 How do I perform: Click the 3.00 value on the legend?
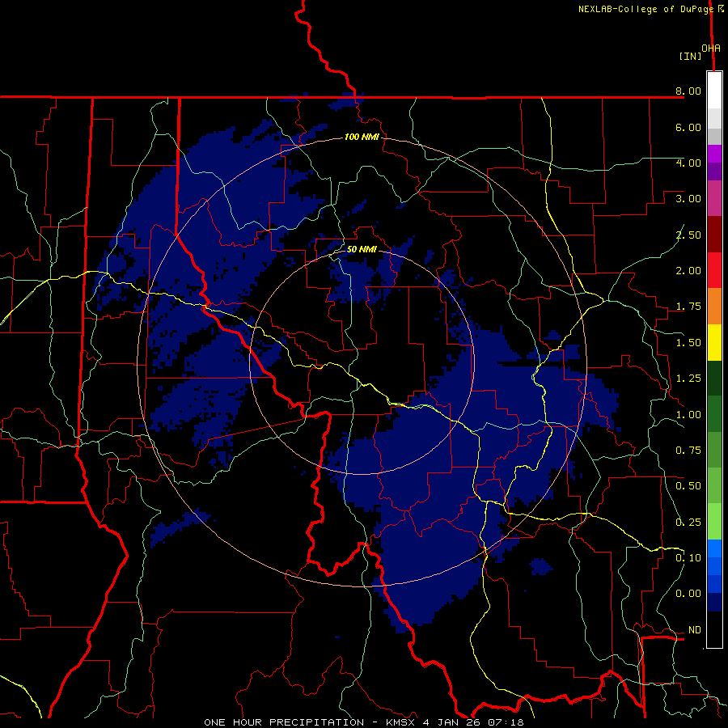pos(688,199)
